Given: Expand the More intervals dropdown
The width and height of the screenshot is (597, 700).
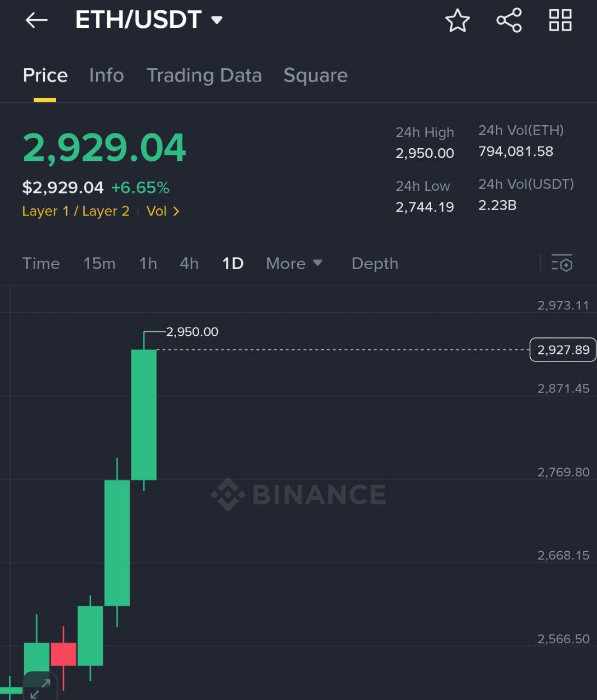Looking at the screenshot, I should tap(294, 264).
